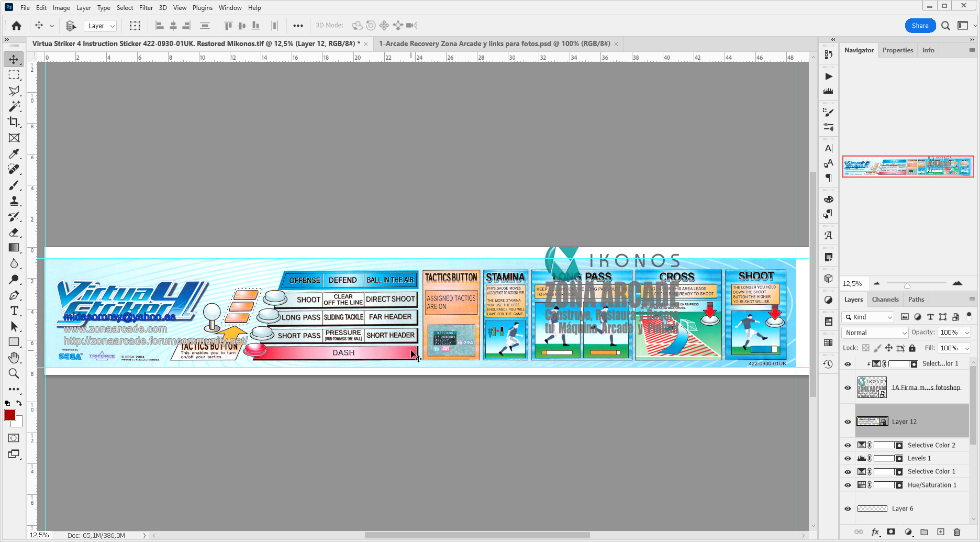The width and height of the screenshot is (980, 542).
Task: Hide the Layer 12 layer
Action: coord(848,422)
